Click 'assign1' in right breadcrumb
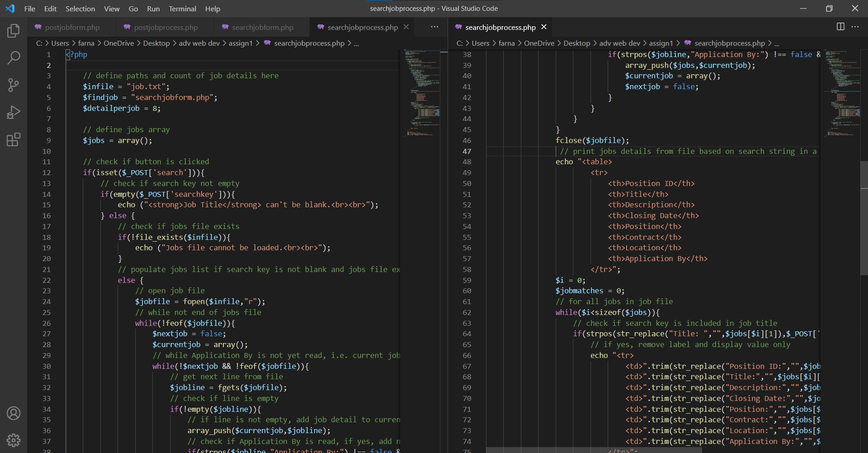The image size is (868, 453). (661, 43)
